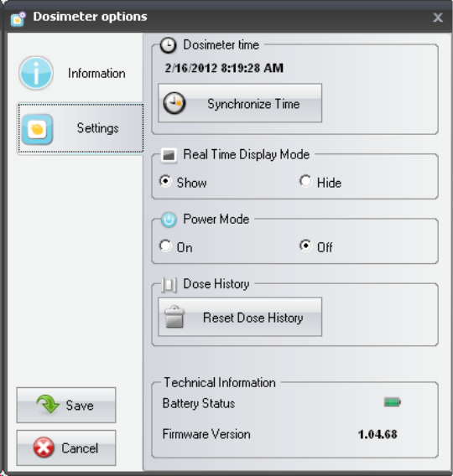Switch to the Settings tab
Image resolution: width=453 pixels, height=476 pixels.
[81, 128]
